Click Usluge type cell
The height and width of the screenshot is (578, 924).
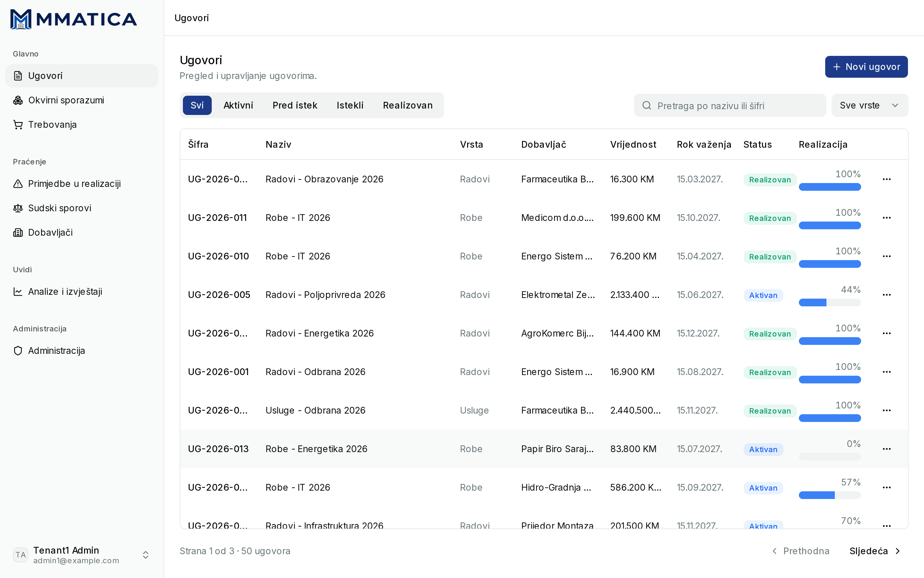coord(474,411)
